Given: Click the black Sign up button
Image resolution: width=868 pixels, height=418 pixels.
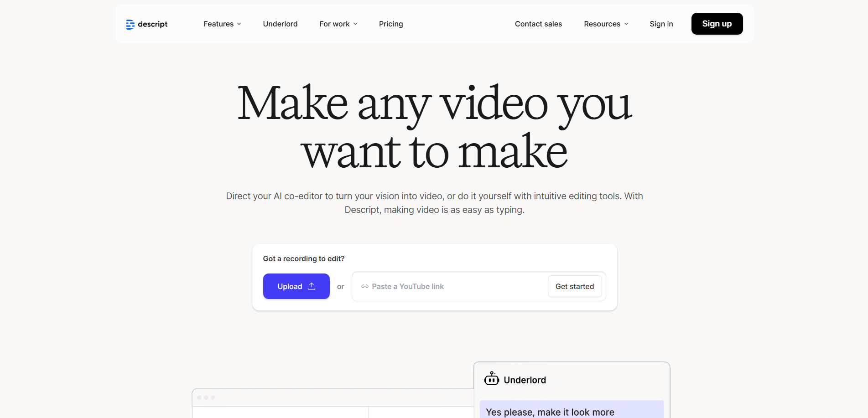Looking at the screenshot, I should tap(717, 24).
